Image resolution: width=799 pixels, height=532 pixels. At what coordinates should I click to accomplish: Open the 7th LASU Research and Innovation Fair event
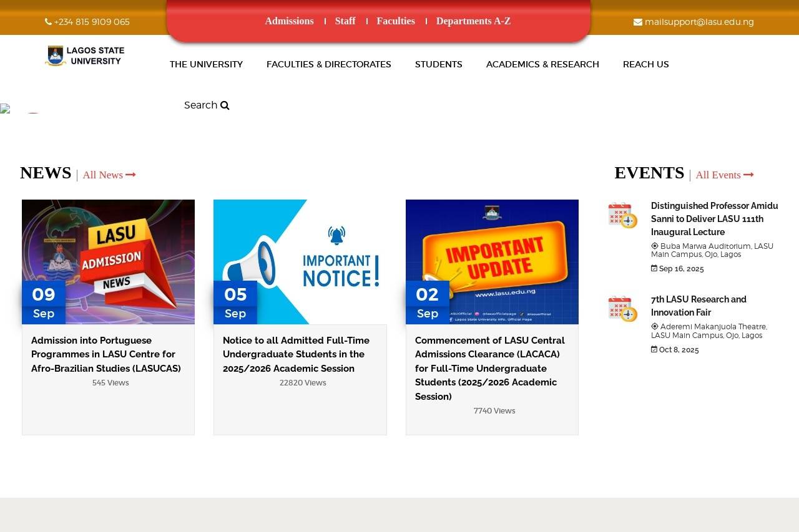pos(699,306)
